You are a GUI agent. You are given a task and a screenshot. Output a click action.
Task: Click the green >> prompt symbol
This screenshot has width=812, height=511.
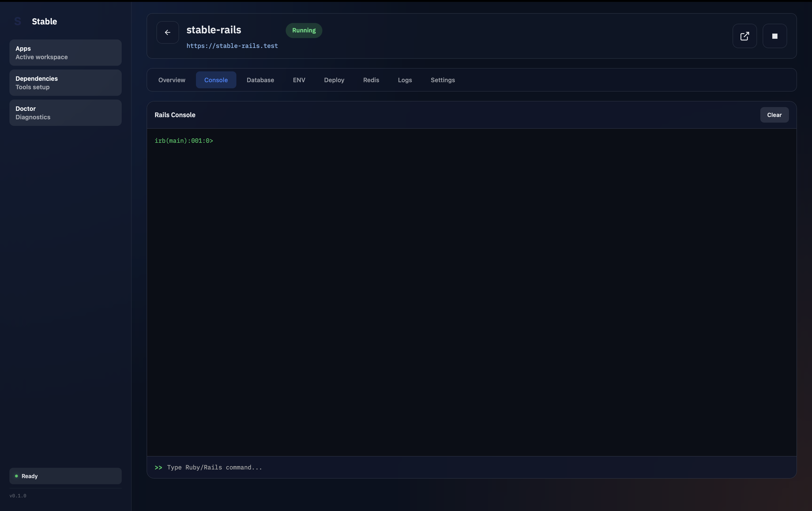159,468
